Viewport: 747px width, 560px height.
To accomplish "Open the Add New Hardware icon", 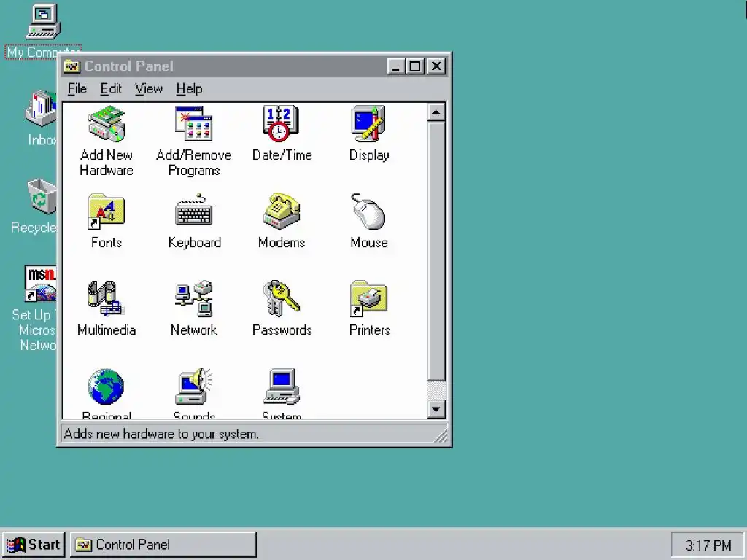I will point(107,124).
